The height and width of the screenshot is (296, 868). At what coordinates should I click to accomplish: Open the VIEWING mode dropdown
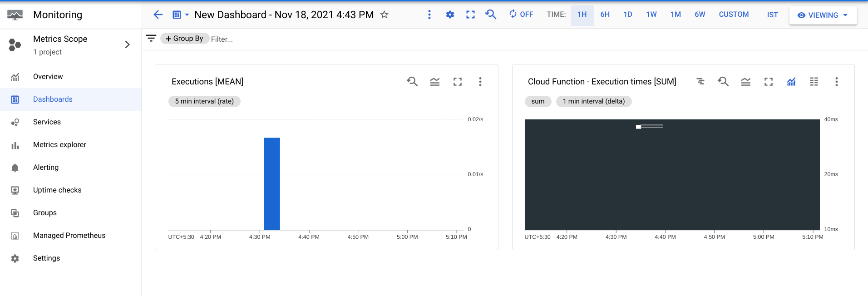pos(823,15)
